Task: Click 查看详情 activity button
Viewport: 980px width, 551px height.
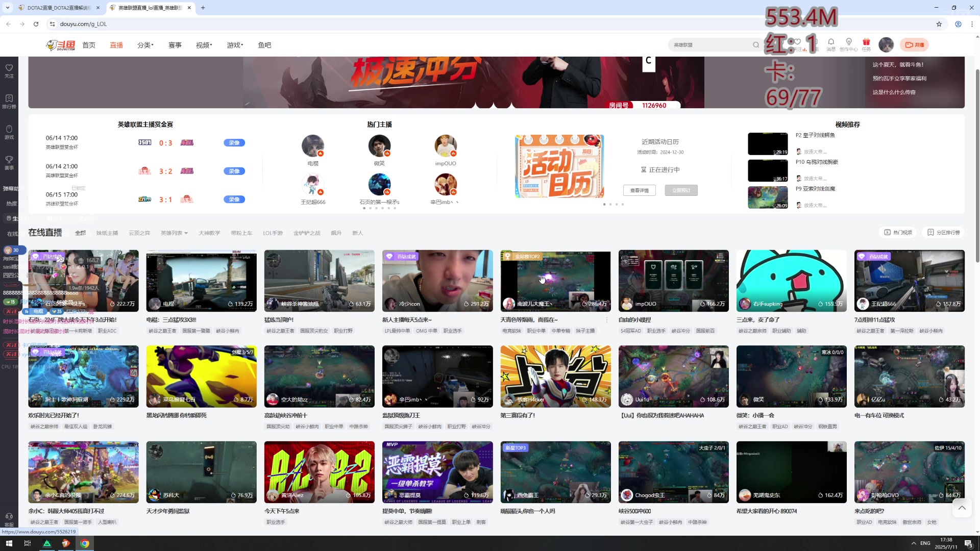Action: 639,190
